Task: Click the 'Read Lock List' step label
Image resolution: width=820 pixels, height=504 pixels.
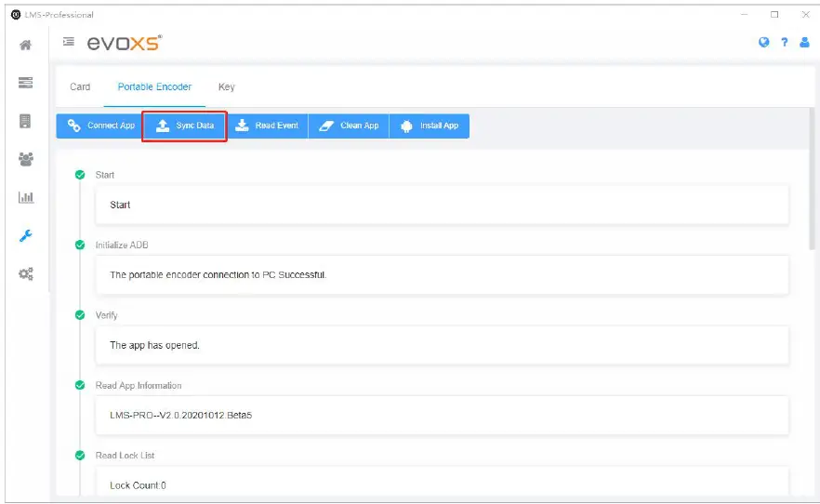Action: tap(125, 456)
